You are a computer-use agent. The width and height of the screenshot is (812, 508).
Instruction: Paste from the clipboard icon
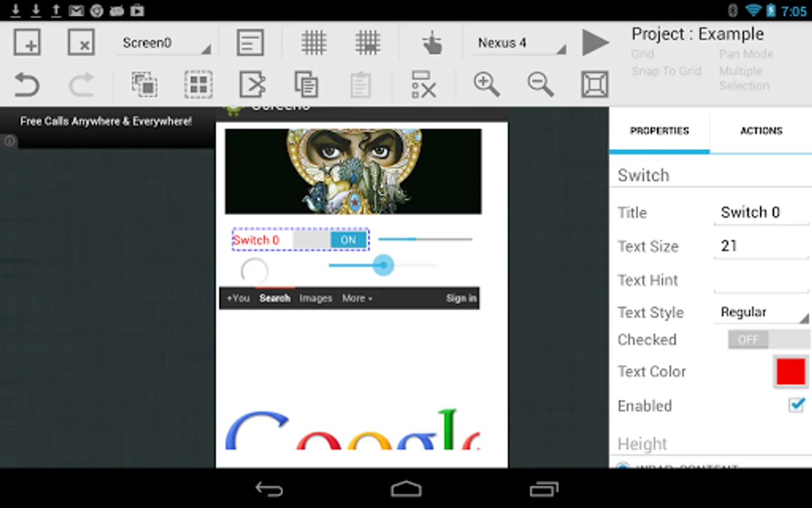pos(360,85)
